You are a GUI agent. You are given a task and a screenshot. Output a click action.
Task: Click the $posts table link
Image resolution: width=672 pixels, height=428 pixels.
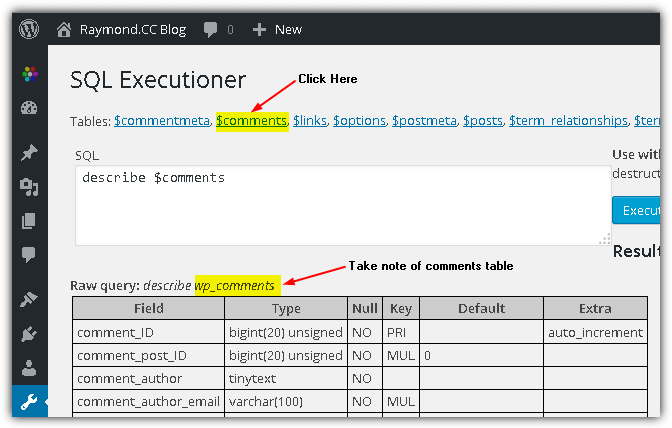[483, 121]
